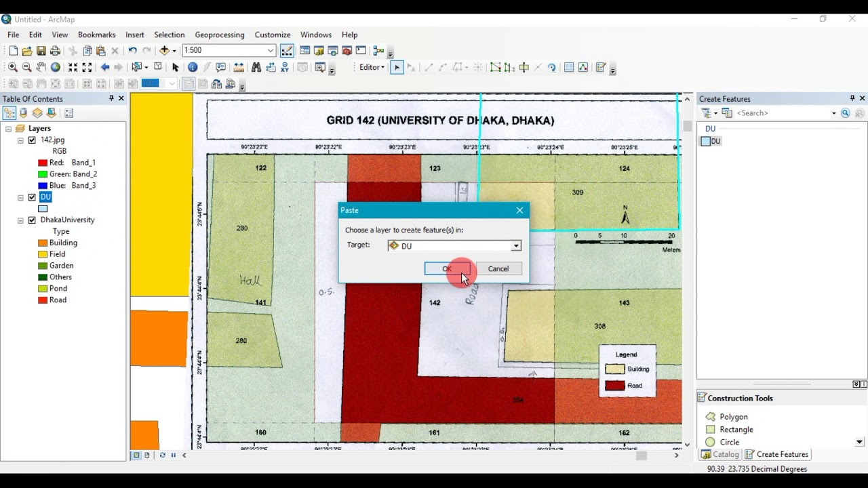Go back to previous extent
Image resolution: width=868 pixels, height=488 pixels.
coord(105,67)
